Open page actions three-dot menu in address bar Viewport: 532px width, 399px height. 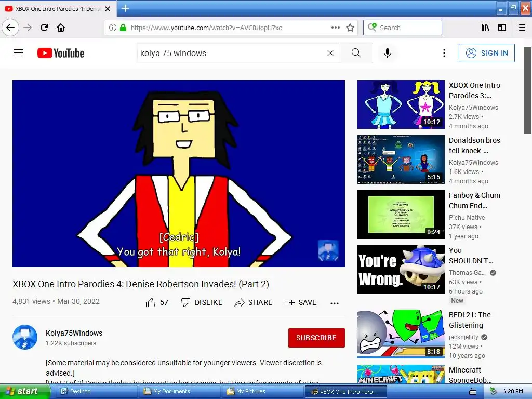[336, 28]
